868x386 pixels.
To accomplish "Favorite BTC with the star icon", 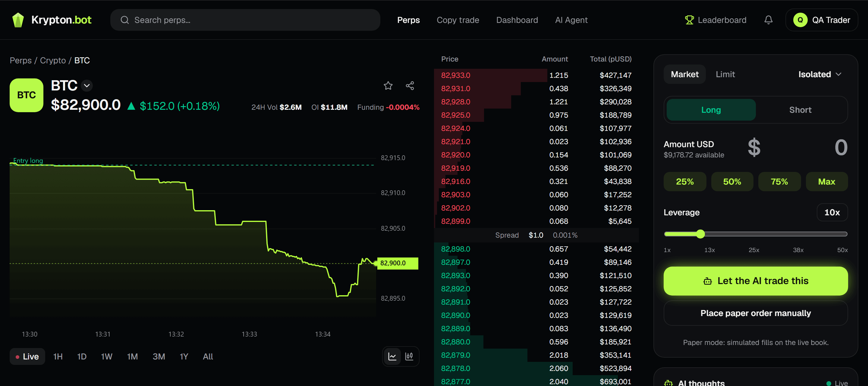I will tap(388, 86).
